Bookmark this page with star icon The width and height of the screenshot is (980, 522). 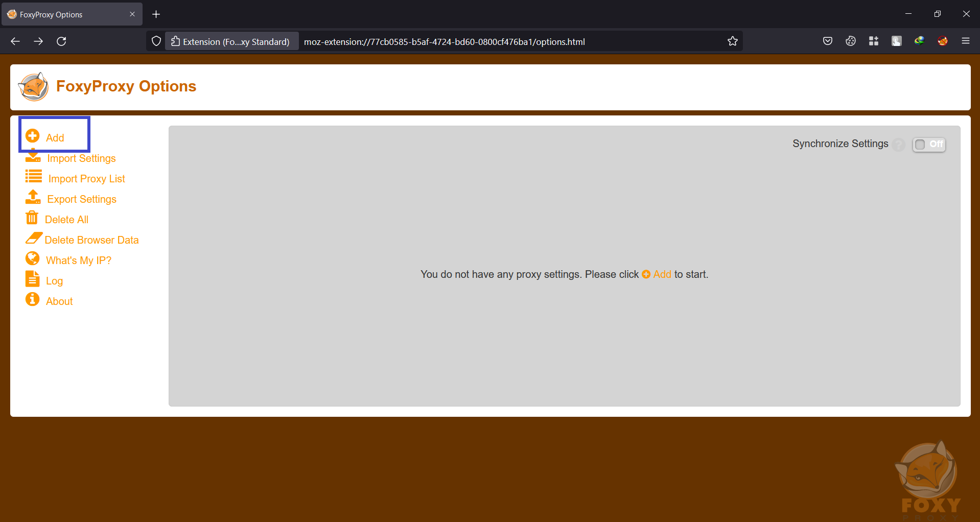click(x=733, y=41)
